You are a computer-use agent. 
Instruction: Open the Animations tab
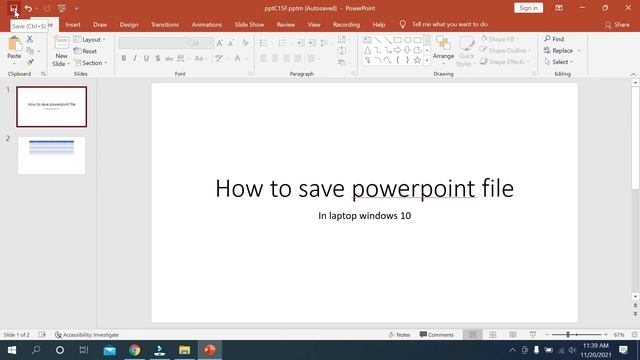point(207,24)
